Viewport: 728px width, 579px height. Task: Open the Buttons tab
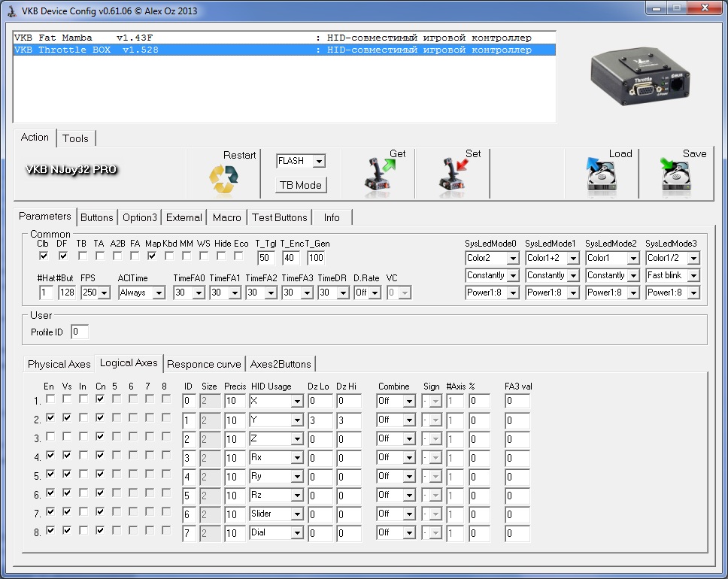click(x=96, y=217)
